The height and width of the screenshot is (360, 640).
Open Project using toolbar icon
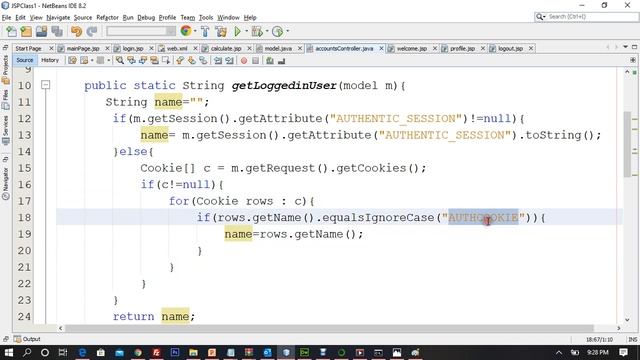pos(42,31)
